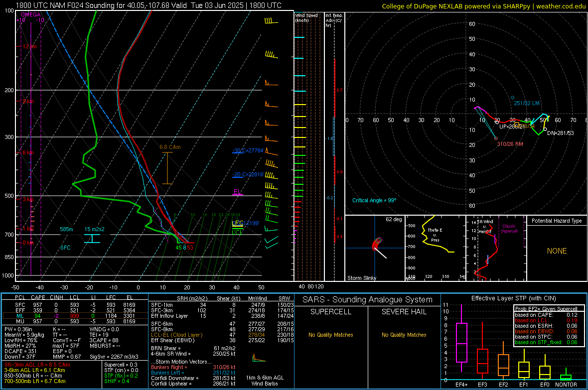588x390 pixels.
Task: Click the orange mean-wind square on hodograph
Action: click(x=516, y=125)
